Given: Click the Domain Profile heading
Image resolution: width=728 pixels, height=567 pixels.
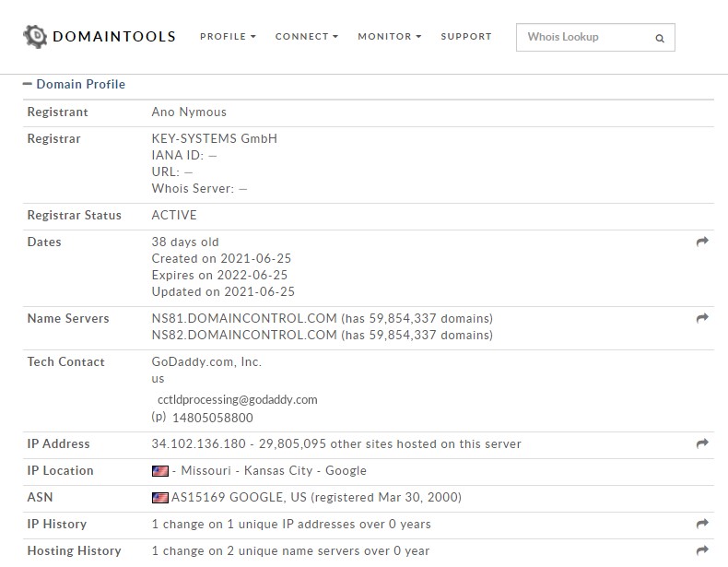Looking at the screenshot, I should coord(81,84).
